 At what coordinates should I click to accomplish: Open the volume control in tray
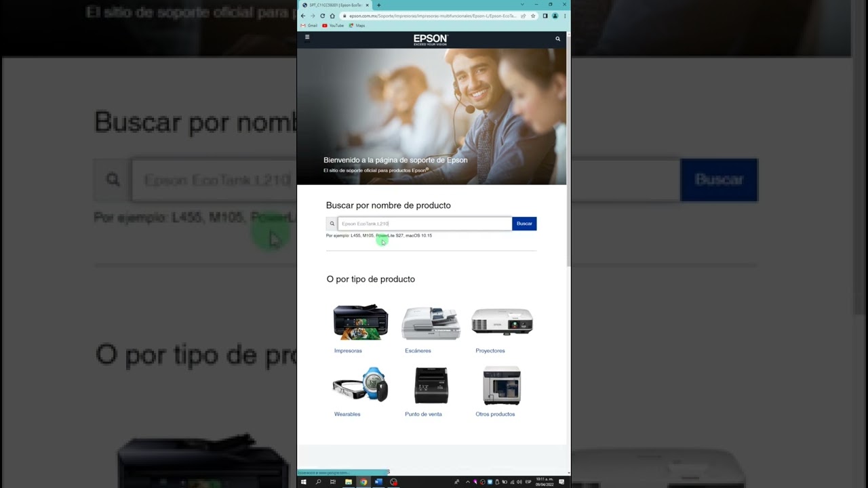(519, 482)
